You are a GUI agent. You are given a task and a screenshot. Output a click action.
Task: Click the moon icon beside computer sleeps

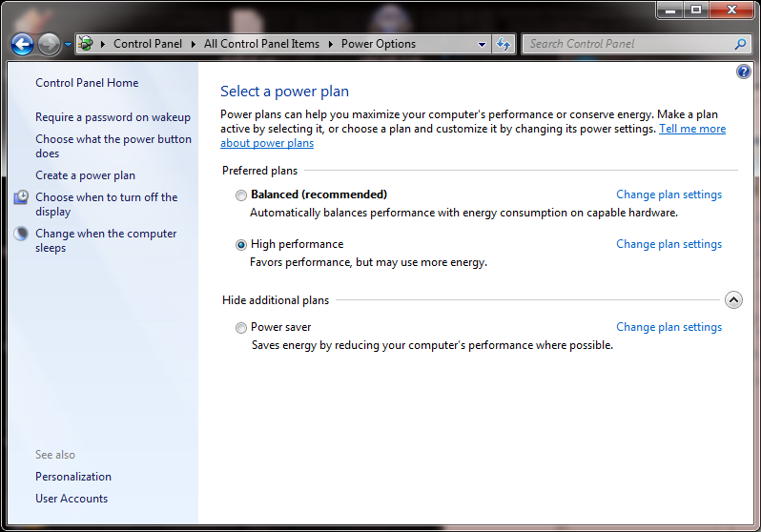pyautogui.click(x=22, y=234)
